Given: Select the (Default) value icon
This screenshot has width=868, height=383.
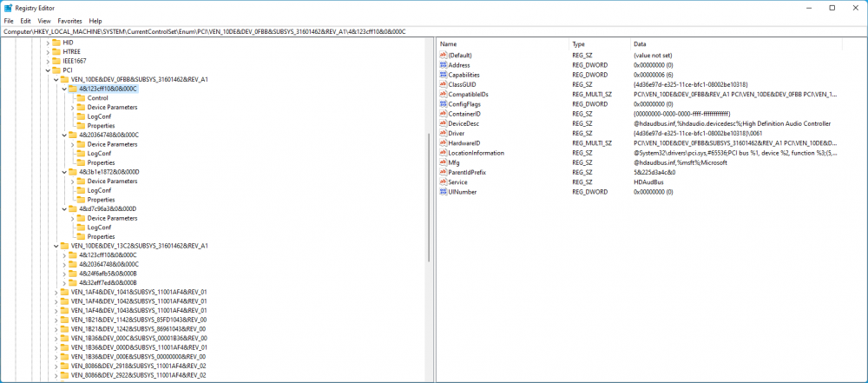Looking at the screenshot, I should pos(443,55).
